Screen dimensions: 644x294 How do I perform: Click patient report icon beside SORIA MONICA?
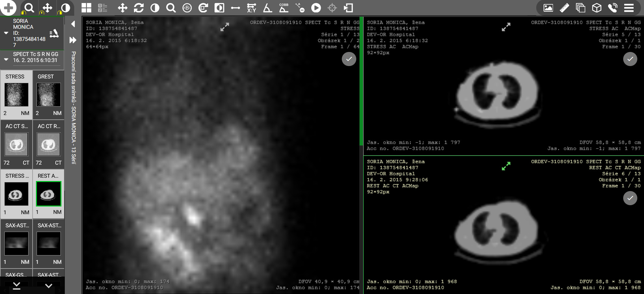[x=54, y=33]
